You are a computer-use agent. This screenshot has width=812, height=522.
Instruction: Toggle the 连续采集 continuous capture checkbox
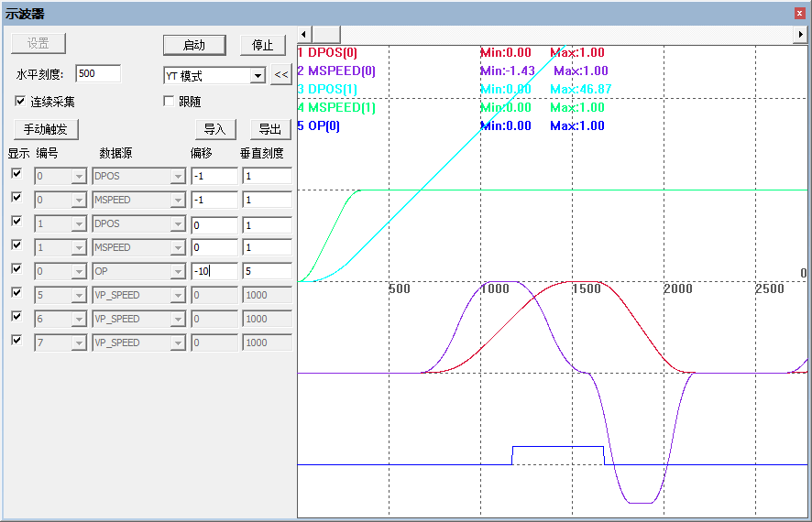point(19,101)
